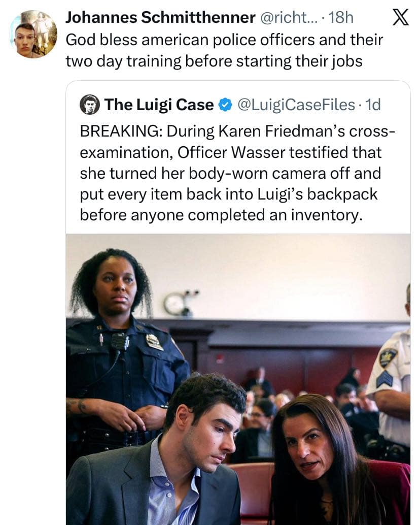Click the 1d timestamp on quoted post
Screen dimensions: 420x525
click(373, 105)
